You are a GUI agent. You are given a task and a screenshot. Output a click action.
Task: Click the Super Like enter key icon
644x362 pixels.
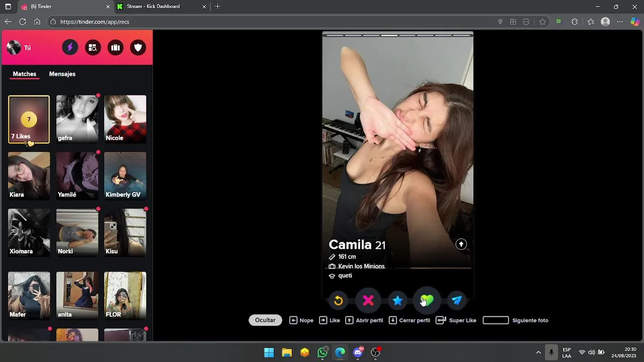(x=441, y=320)
